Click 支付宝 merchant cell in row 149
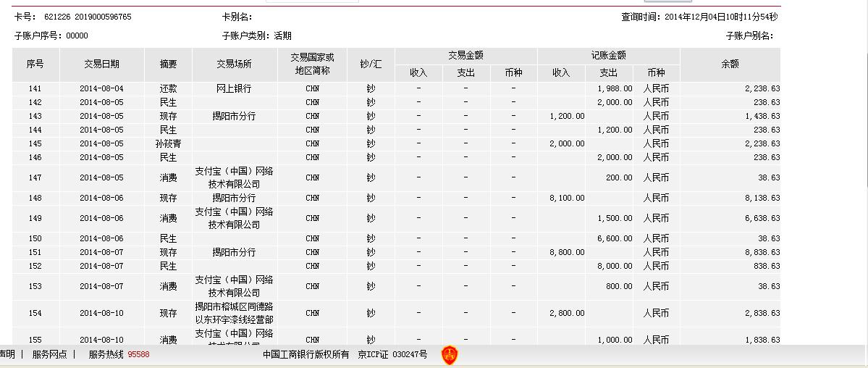This screenshot has height=368, width=868. [234, 218]
